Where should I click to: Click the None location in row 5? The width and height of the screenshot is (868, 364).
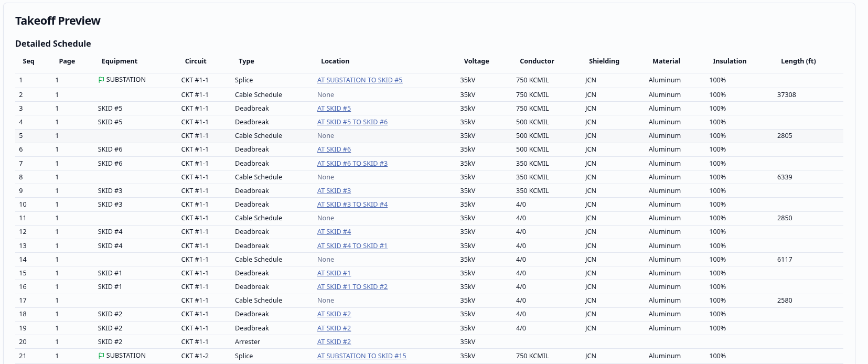click(x=326, y=136)
